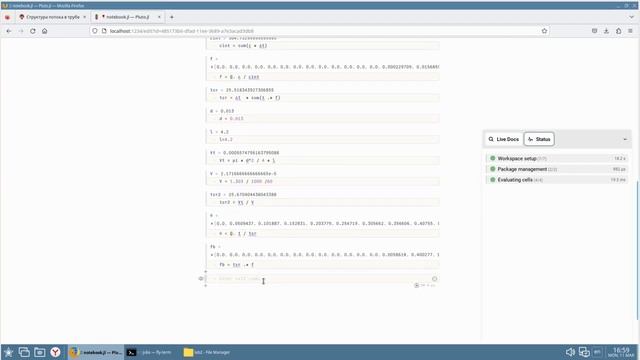Open Firefox downloads panel icon
This screenshot has height=360, width=640.
pyautogui.click(x=606, y=31)
